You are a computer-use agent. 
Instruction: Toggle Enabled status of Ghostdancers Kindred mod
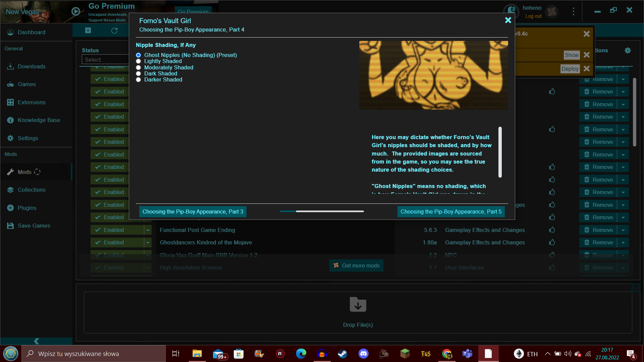coord(117,242)
